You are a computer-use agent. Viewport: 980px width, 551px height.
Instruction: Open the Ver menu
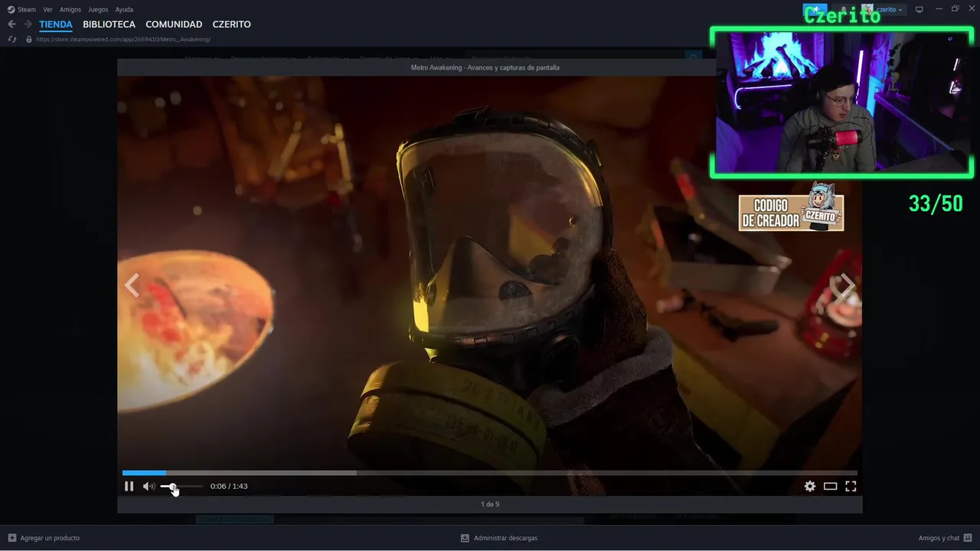(47, 9)
